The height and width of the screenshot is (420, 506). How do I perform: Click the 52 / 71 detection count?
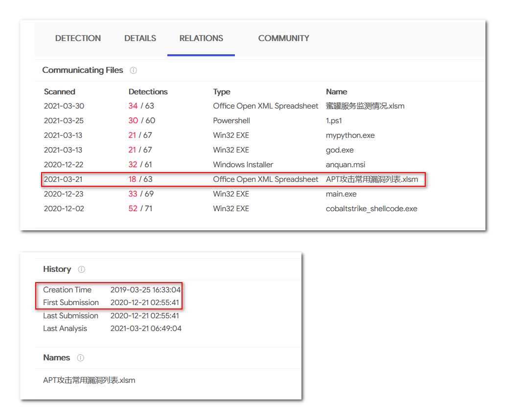click(140, 209)
